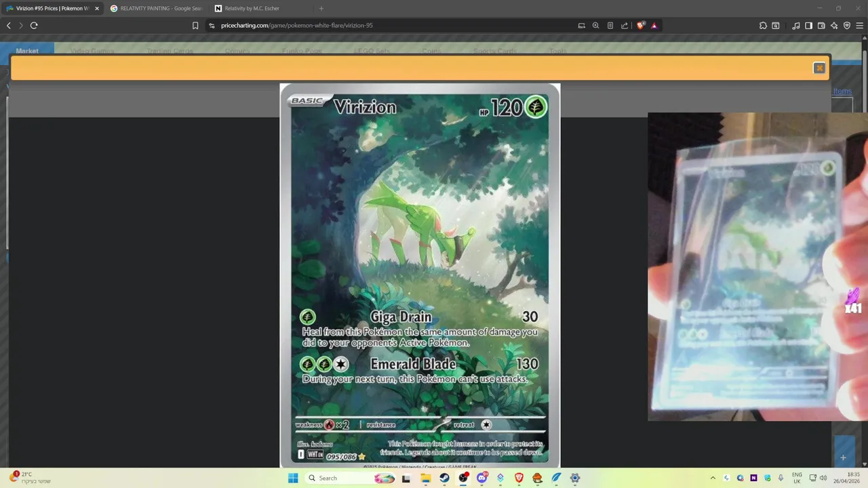Open OBS Studio from taskbar
This screenshot has width=868, height=488.
click(463, 478)
